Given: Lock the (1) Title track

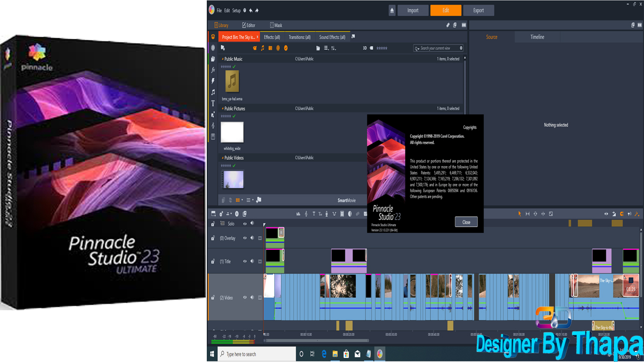Looking at the screenshot, I should pos(213,261).
